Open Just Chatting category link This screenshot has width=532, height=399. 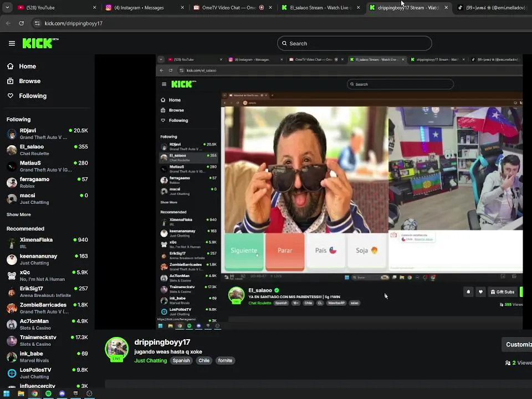point(151,361)
